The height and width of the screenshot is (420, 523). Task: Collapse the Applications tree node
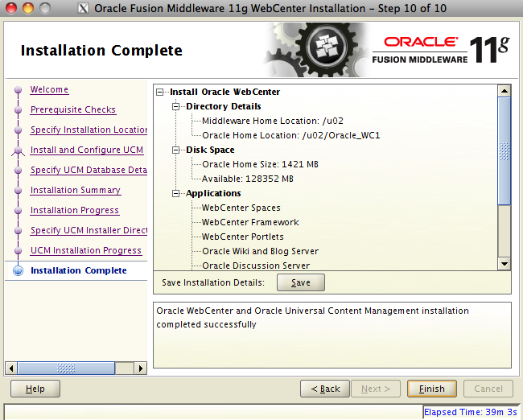point(177,193)
